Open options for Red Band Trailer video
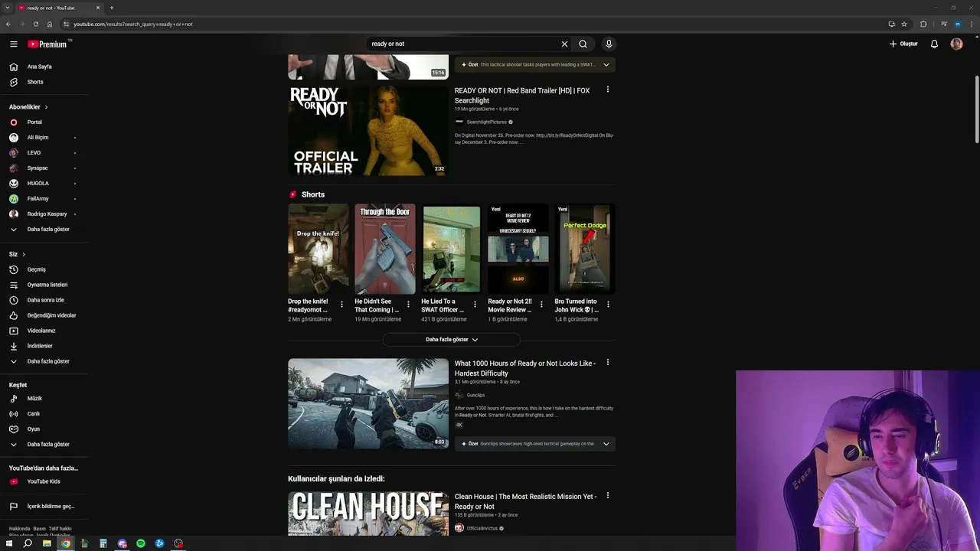 coord(608,90)
